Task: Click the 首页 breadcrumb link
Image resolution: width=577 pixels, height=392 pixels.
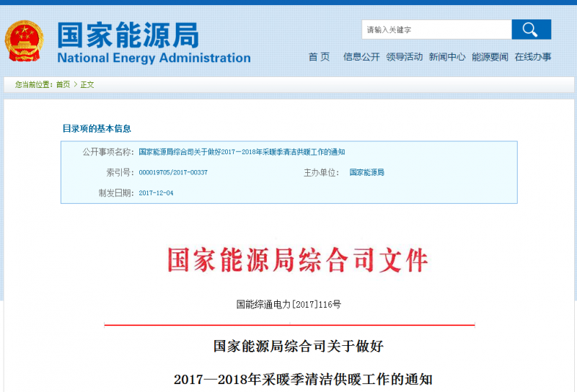Action: pyautogui.click(x=63, y=84)
